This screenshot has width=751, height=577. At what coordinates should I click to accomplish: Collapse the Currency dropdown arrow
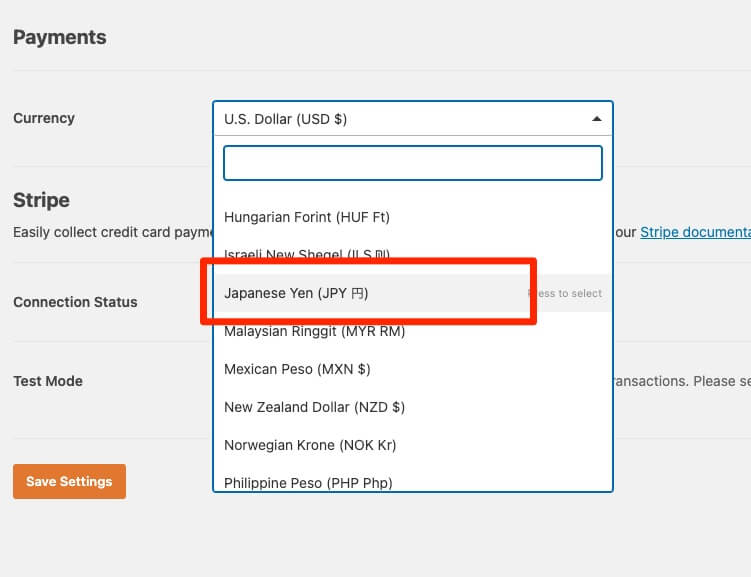pyautogui.click(x=596, y=119)
